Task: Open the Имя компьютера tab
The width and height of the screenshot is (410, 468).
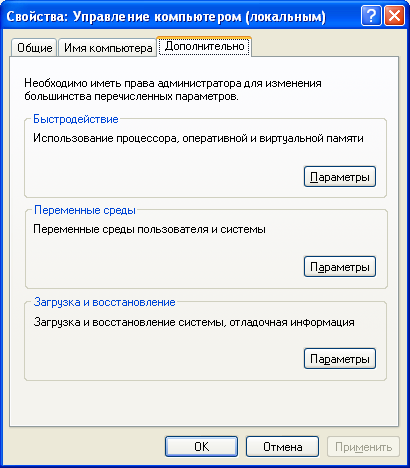Action: 108,48
